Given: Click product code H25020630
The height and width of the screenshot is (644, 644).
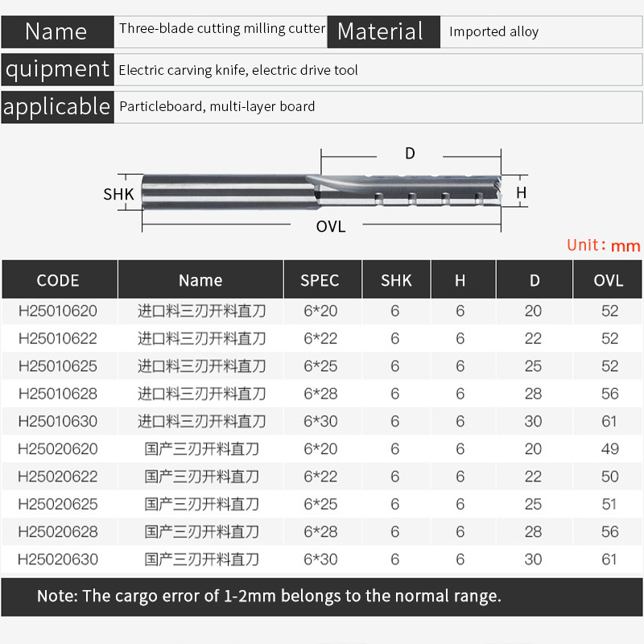Looking at the screenshot, I should 57,559.
